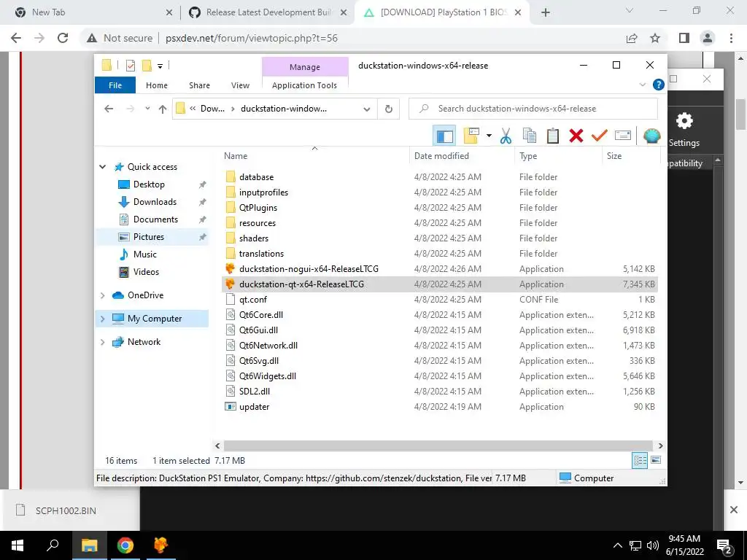Image resolution: width=747 pixels, height=560 pixels.
Task: Click the scissors Cut icon
Action: (506, 136)
